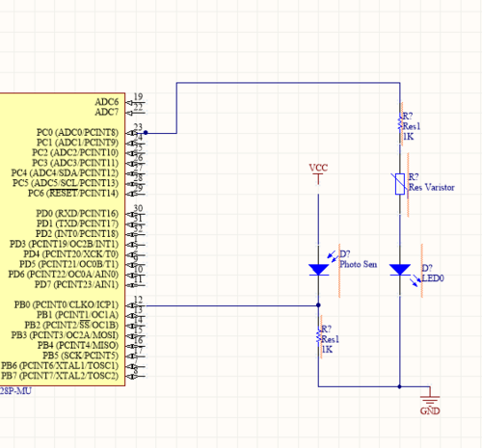Select the PB0 (PCINT0/CLKO/ICP1) pin label
This screenshot has height=448, width=482.
[67, 304]
